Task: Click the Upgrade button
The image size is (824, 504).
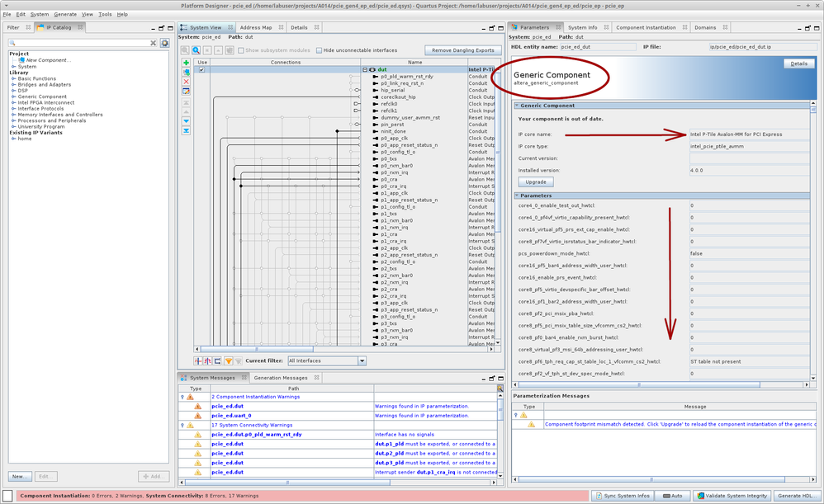Action: pos(536,181)
